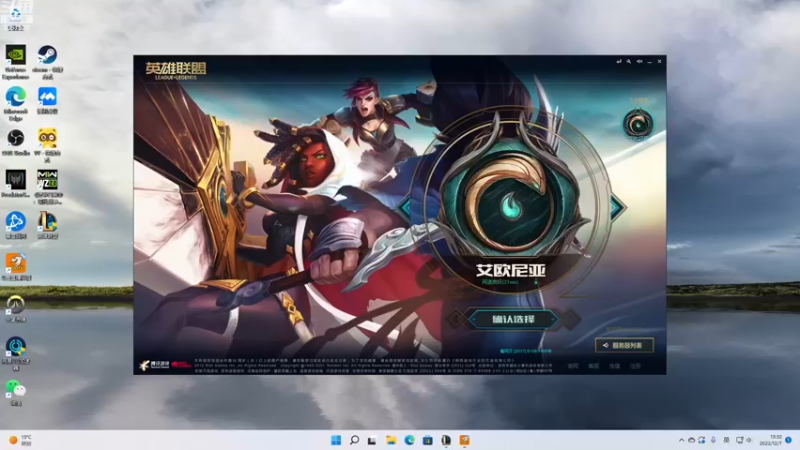800x450 pixels.
Task: Pick the small server emblem at top right
Action: click(x=638, y=123)
